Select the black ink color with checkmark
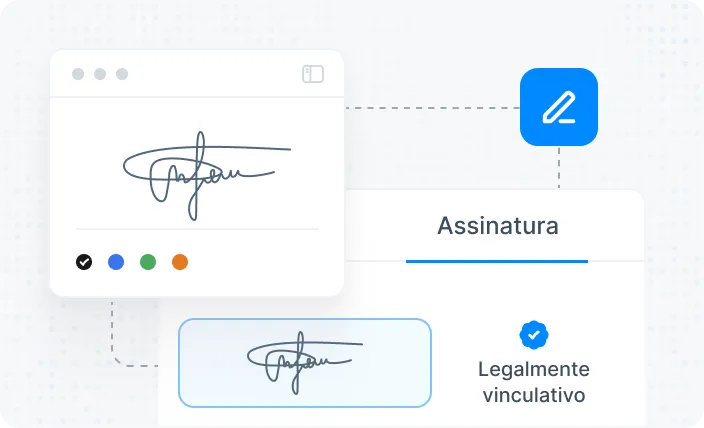The image size is (704, 428). click(x=84, y=262)
